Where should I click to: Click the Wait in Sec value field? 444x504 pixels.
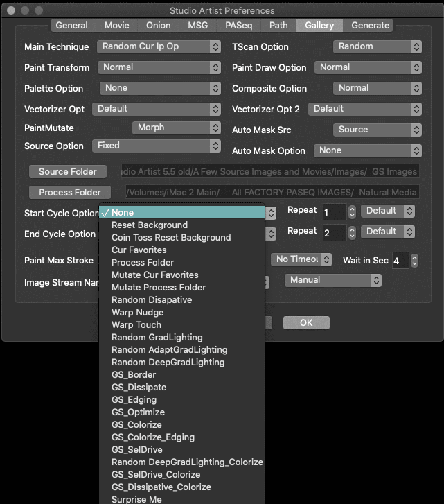pyautogui.click(x=401, y=260)
